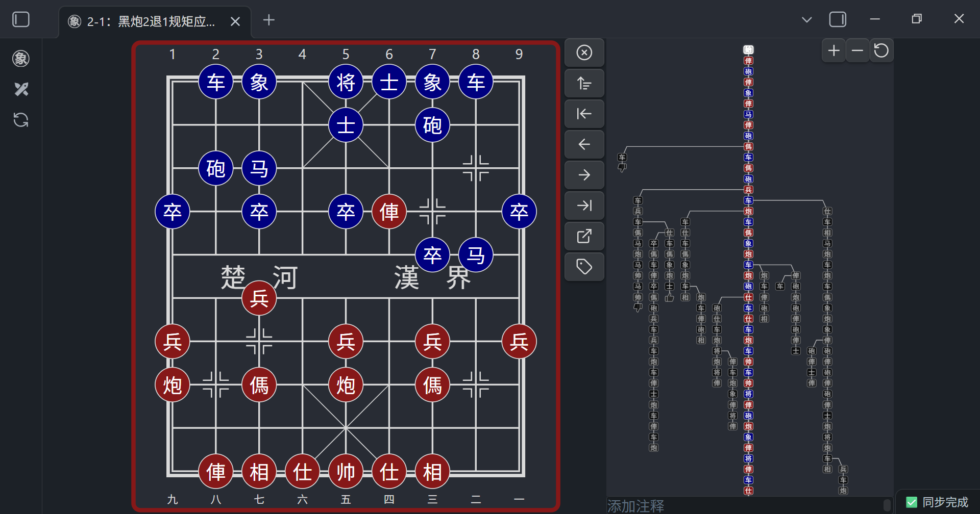
Task: Step back one move with the left arrow
Action: click(x=584, y=144)
